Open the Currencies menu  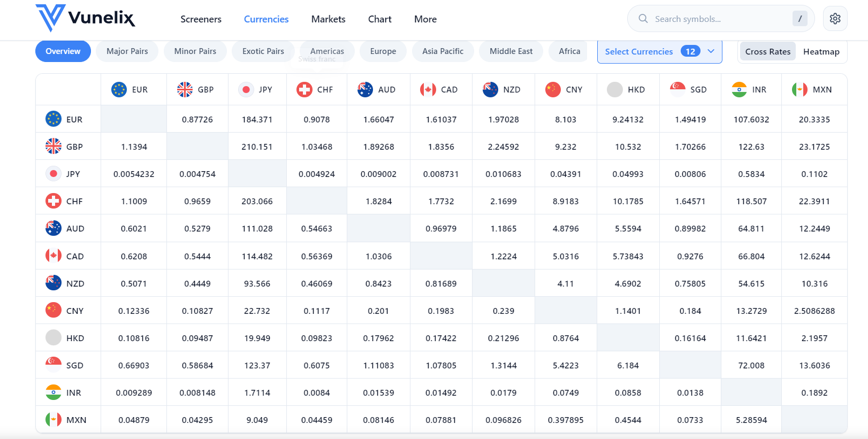coord(266,19)
